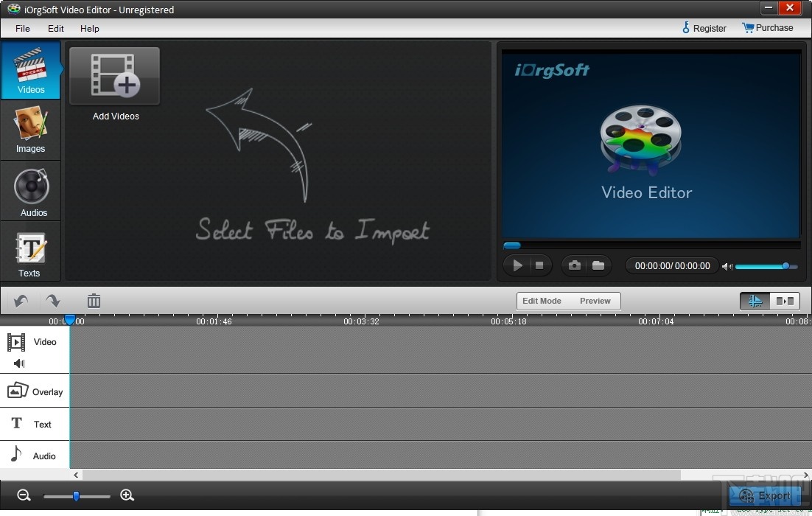
Task: Switch to the Audios panel
Action: coord(30,191)
